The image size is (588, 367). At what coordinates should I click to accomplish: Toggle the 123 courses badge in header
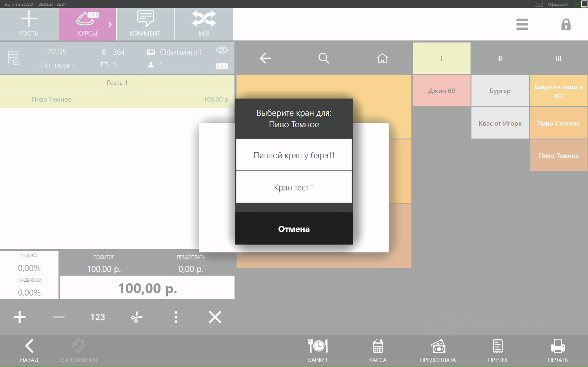222,66
